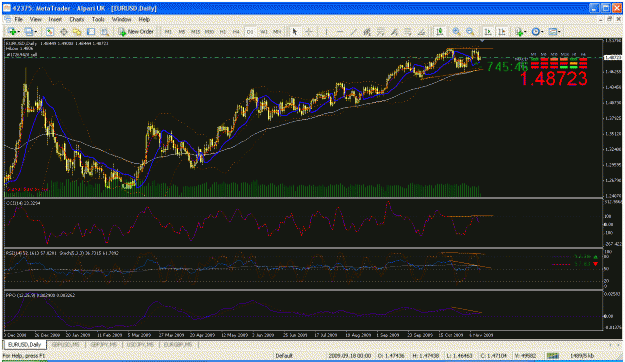Click the connection status bars in status bar
This screenshot has width=625, height=362.
tap(552, 356)
